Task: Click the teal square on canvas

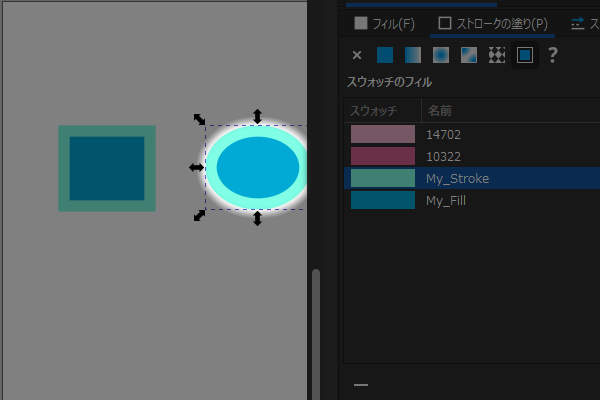Action: pyautogui.click(x=107, y=168)
